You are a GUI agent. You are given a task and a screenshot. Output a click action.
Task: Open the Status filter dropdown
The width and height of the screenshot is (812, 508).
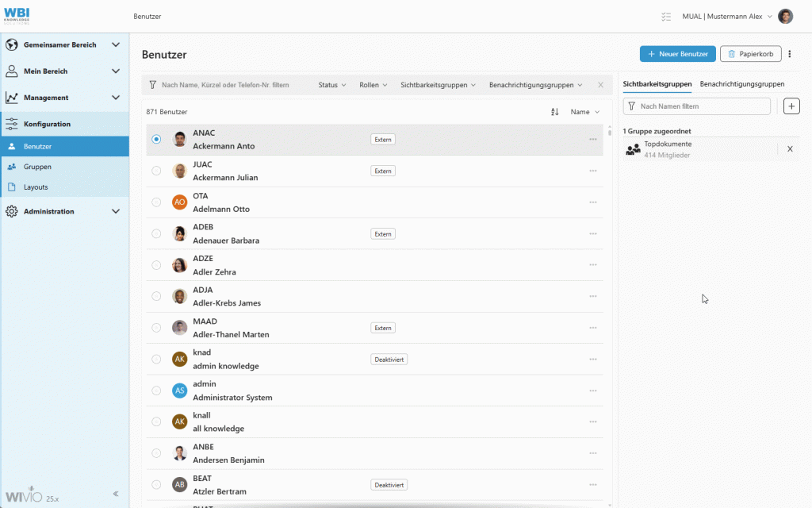(x=332, y=84)
